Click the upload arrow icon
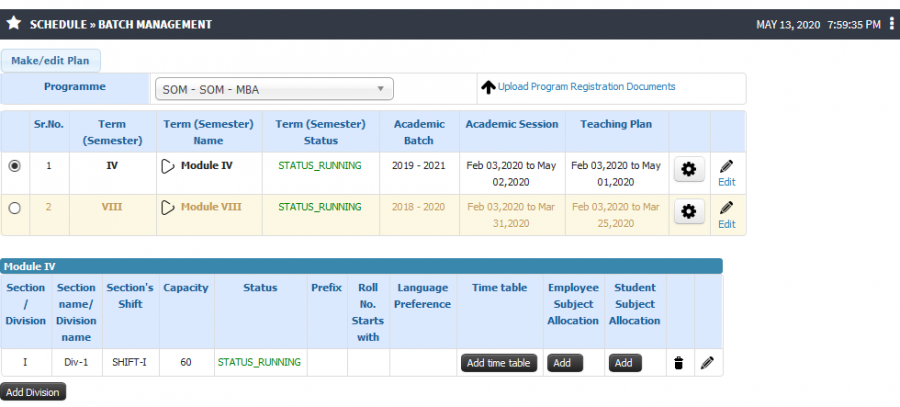This screenshot has width=900, height=407. point(488,87)
